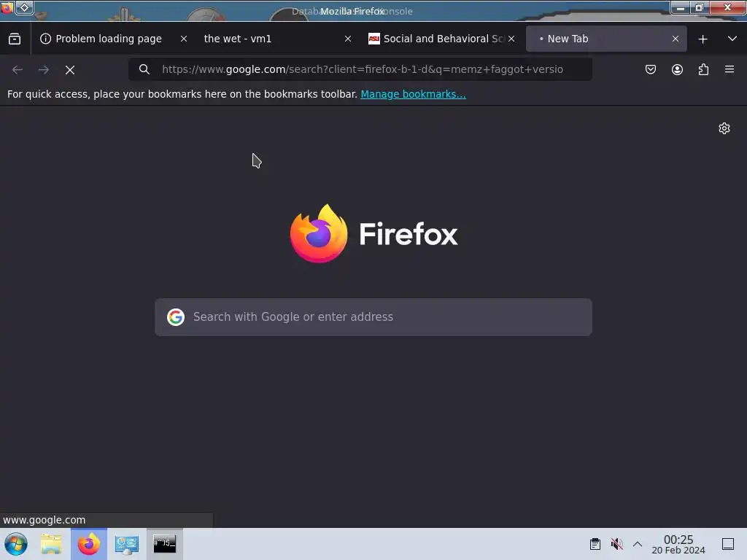This screenshot has width=747, height=560.
Task: Open clipboard tray icon
Action: pos(595,544)
